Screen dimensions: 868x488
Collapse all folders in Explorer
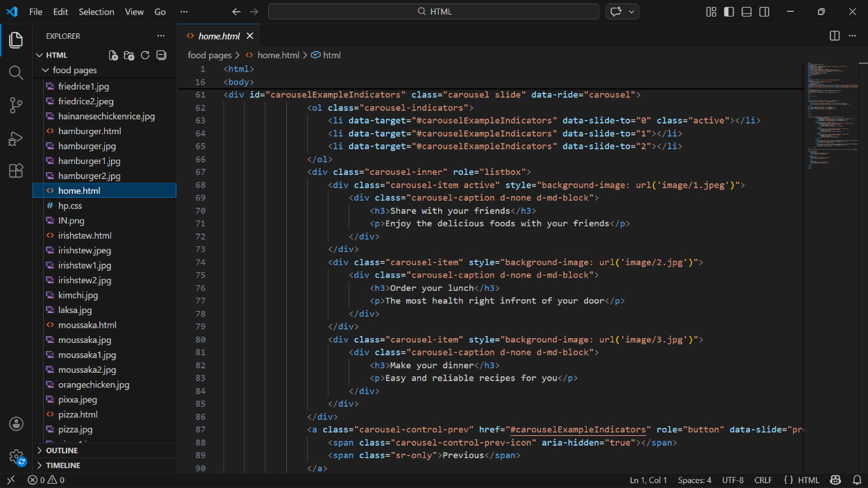tap(161, 56)
